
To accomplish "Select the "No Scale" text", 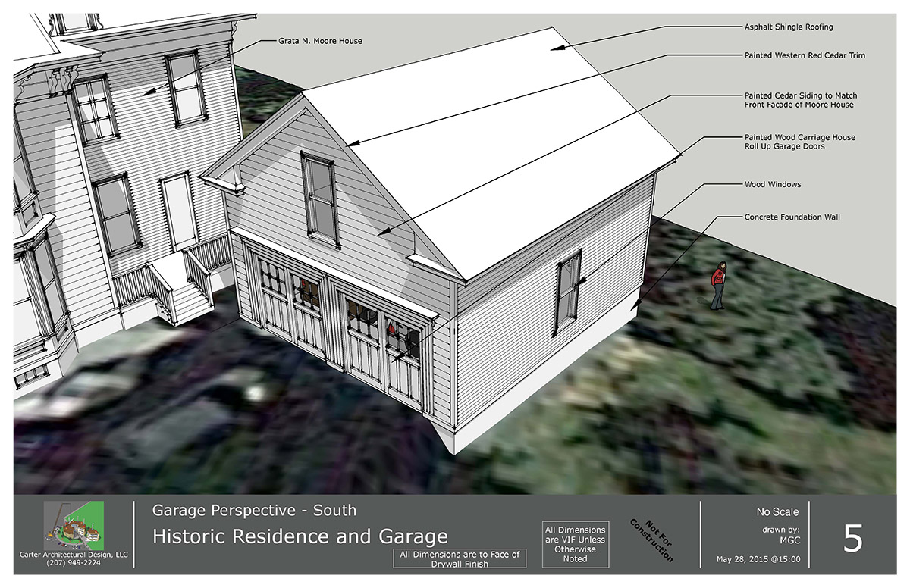I will point(777,511).
